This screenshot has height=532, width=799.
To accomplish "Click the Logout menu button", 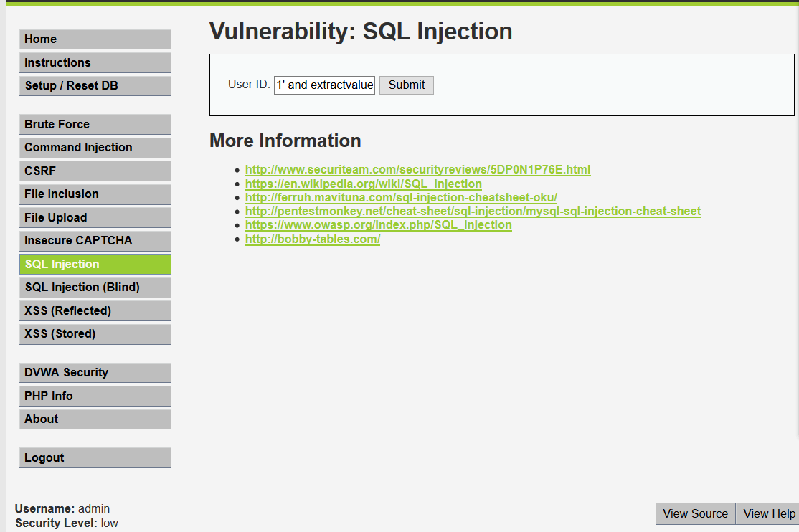I will pos(95,457).
